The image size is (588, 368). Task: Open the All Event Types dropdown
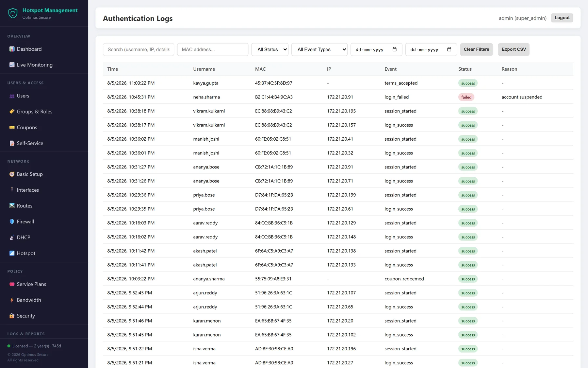click(319, 49)
